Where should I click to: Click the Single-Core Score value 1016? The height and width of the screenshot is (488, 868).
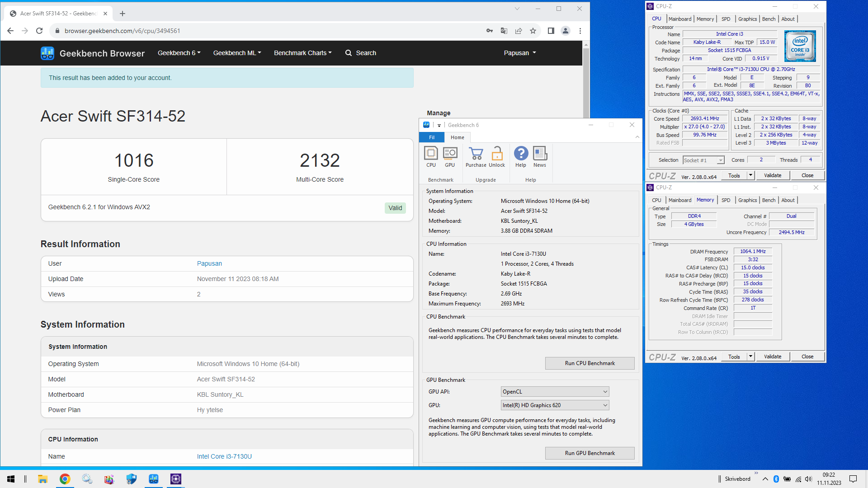(x=134, y=160)
